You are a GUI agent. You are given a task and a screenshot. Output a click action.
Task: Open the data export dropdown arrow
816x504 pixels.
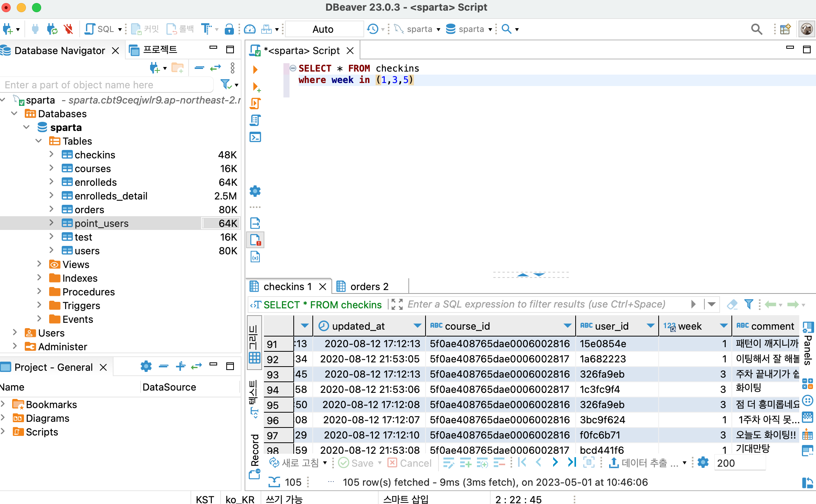[685, 463]
